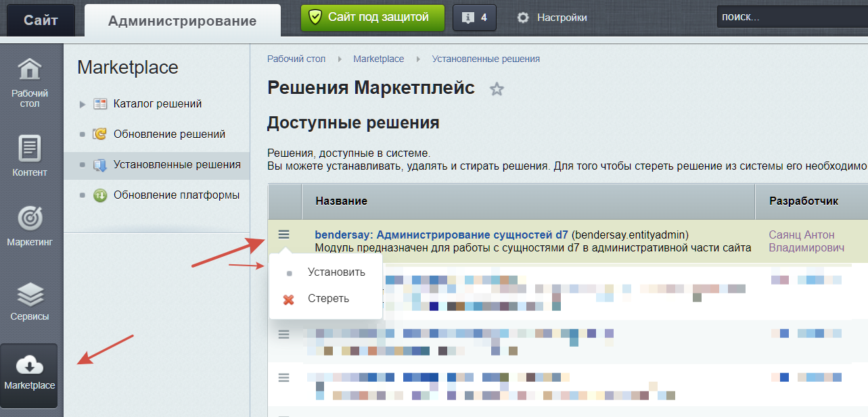The image size is (868, 417).
Task: Go to Обновление платформы in the menu
Action: 177,195
